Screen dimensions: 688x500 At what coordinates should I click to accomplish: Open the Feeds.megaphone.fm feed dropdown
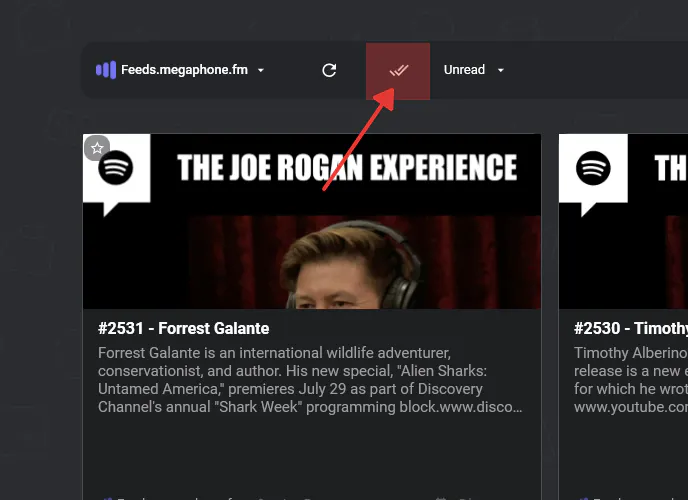point(261,70)
